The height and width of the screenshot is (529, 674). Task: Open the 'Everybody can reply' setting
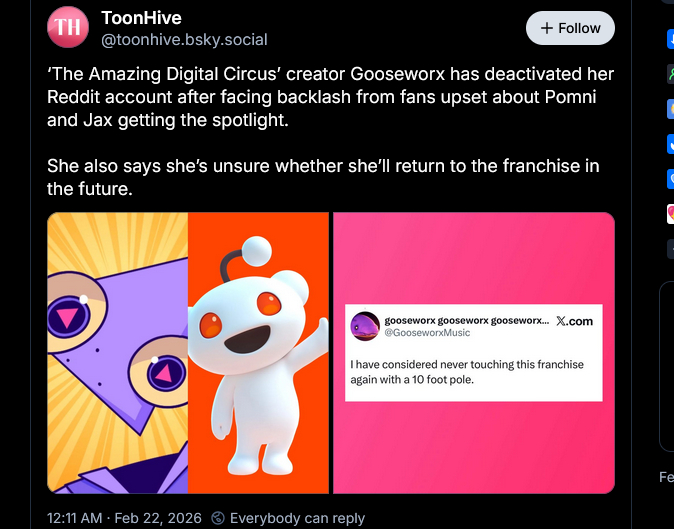pos(297,518)
